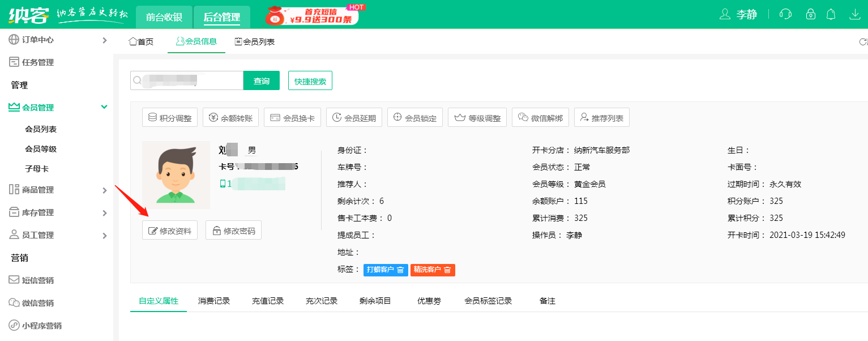Screen dimensions: 868x341
Task: Click the 查询 search button
Action: 261,80
